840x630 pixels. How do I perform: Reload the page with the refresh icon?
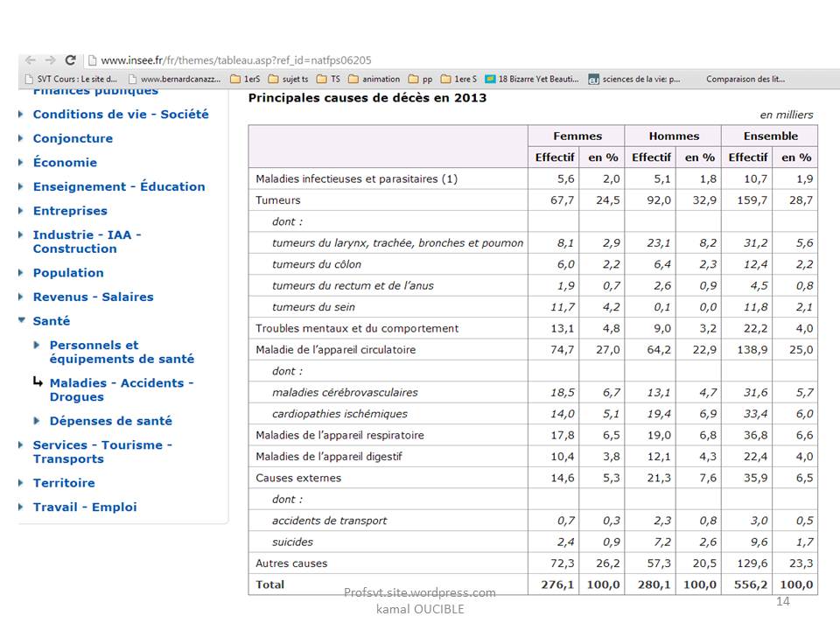click(70, 60)
